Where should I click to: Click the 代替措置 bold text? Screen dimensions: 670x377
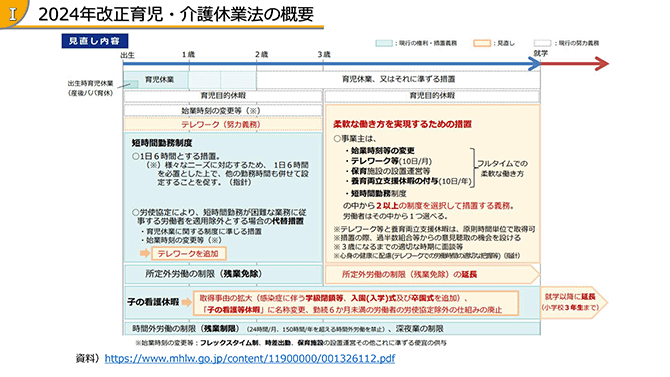click(x=288, y=221)
